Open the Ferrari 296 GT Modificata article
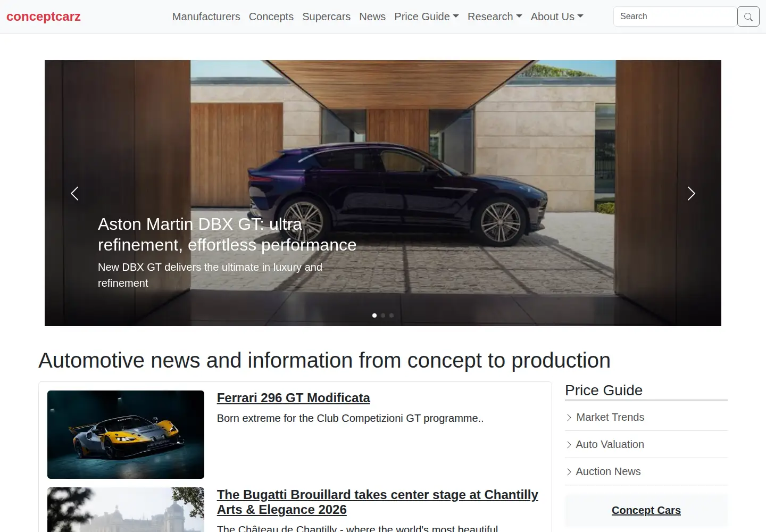Screen dimensions: 766x532 (293, 398)
